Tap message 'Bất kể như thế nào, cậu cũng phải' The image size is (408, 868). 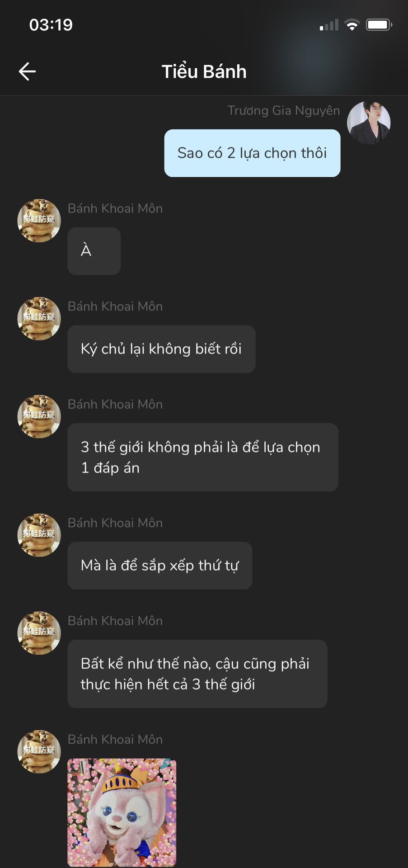point(197,674)
